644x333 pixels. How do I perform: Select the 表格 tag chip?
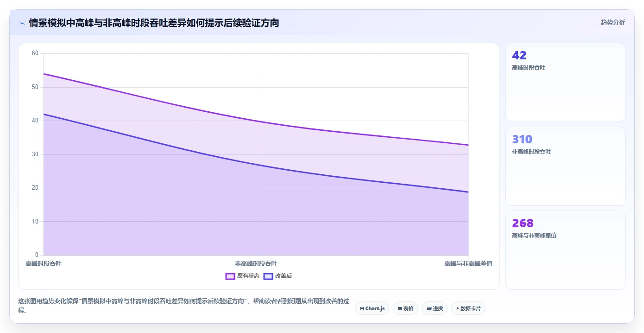[x=405, y=308]
